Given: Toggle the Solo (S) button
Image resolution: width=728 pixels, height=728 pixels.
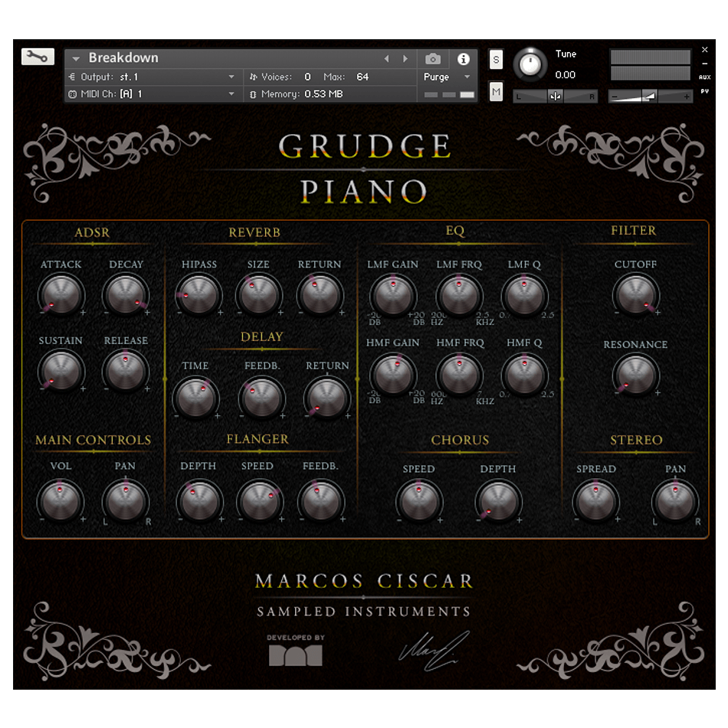Looking at the screenshot, I should 496,60.
